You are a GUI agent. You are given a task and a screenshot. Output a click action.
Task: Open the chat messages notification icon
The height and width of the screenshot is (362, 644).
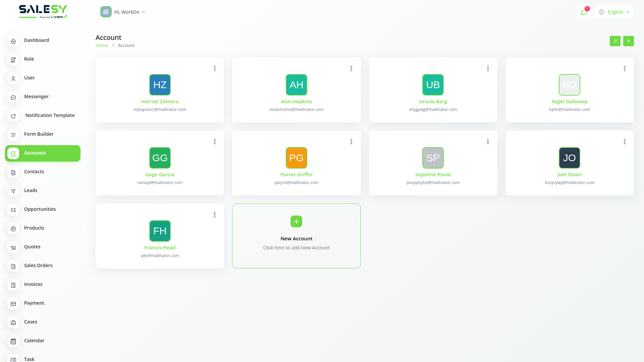pyautogui.click(x=584, y=12)
